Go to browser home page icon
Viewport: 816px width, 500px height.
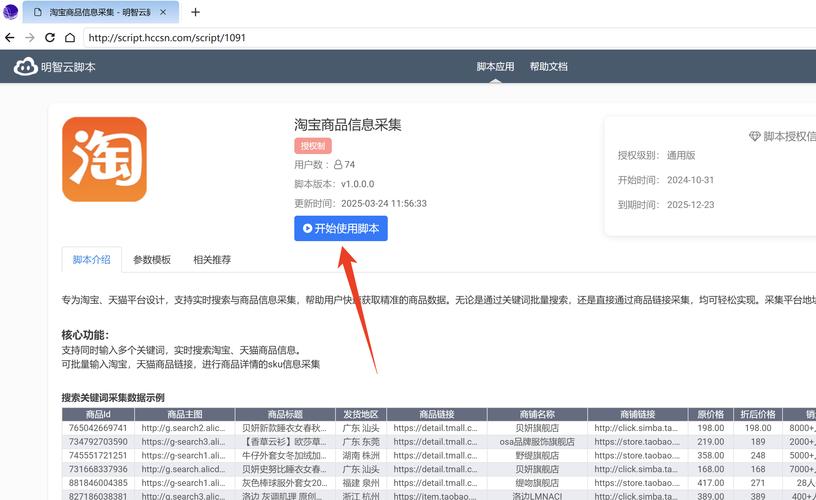pyautogui.click(x=70, y=38)
